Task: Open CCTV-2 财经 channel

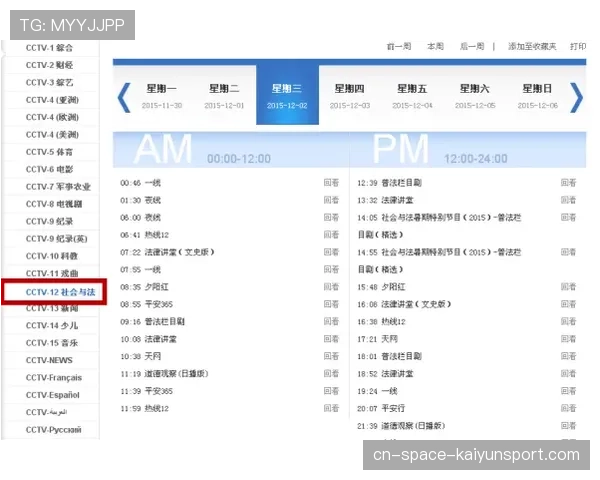Action: coord(49,65)
